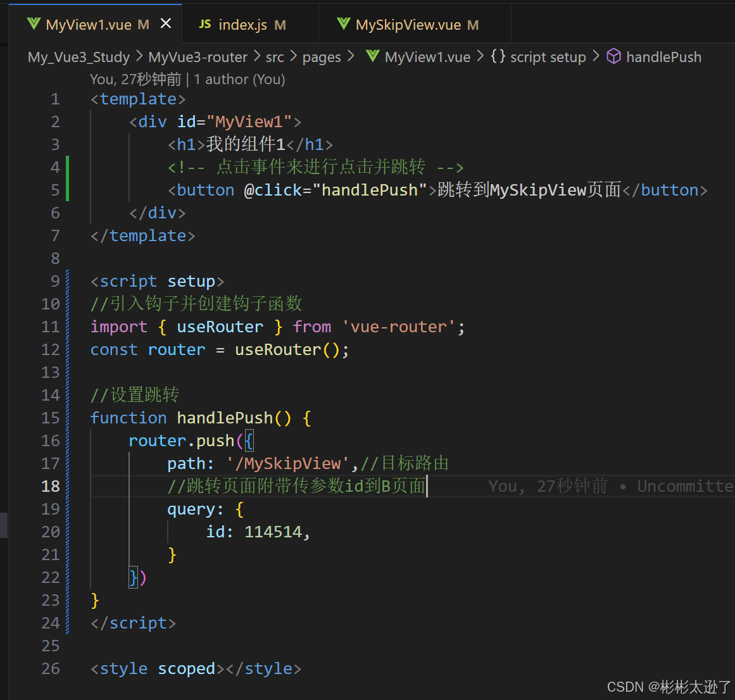Click the HTML comment 点击事件来进行点击并跳转
This screenshot has width=735, height=700.
point(315,167)
